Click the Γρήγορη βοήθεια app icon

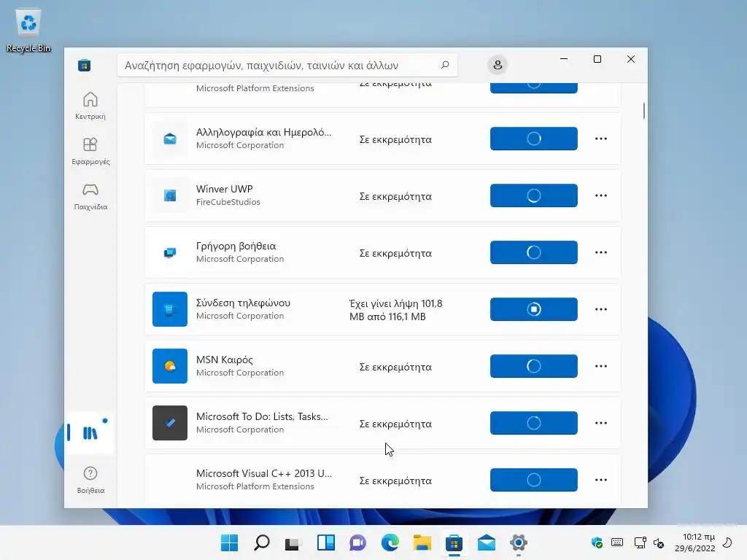[x=170, y=252]
